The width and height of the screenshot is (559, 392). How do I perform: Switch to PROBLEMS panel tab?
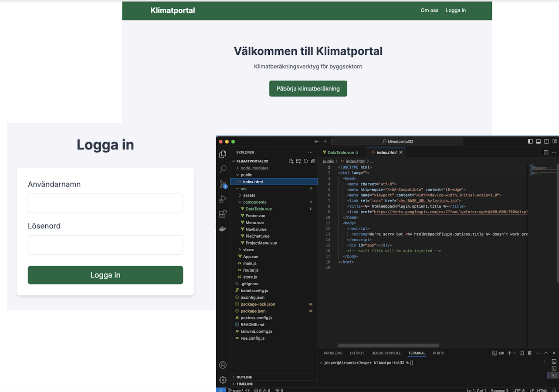tap(333, 353)
